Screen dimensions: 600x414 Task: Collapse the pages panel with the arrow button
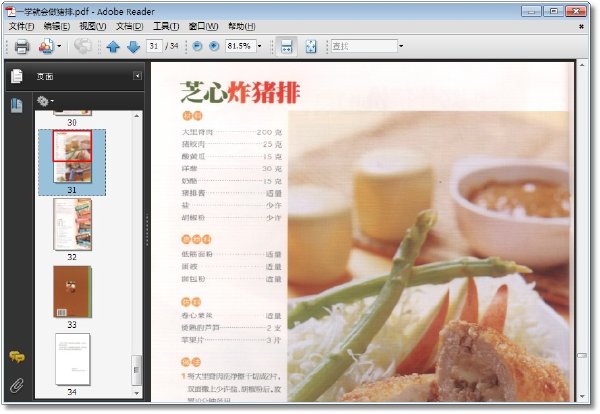click(137, 76)
